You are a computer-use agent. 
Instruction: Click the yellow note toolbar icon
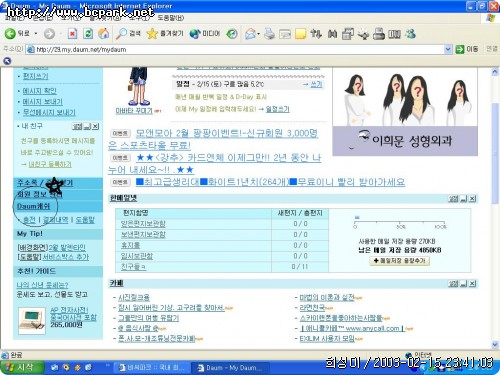[300, 34]
